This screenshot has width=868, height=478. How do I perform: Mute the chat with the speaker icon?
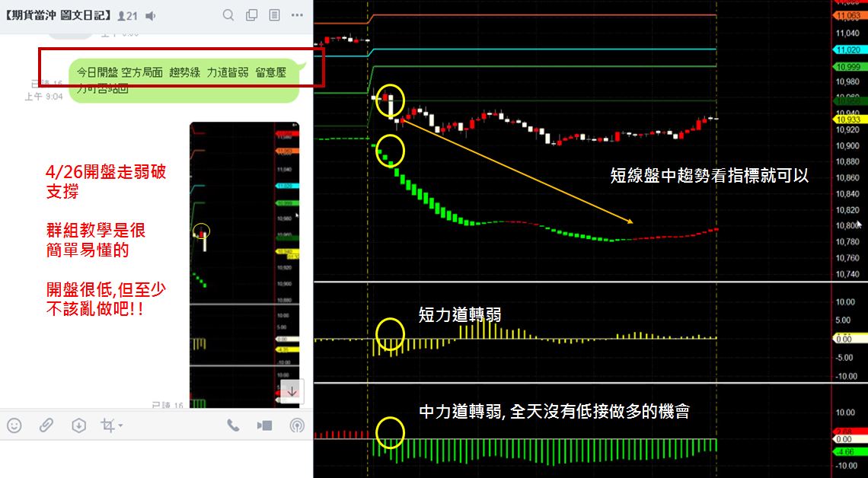pyautogui.click(x=150, y=15)
